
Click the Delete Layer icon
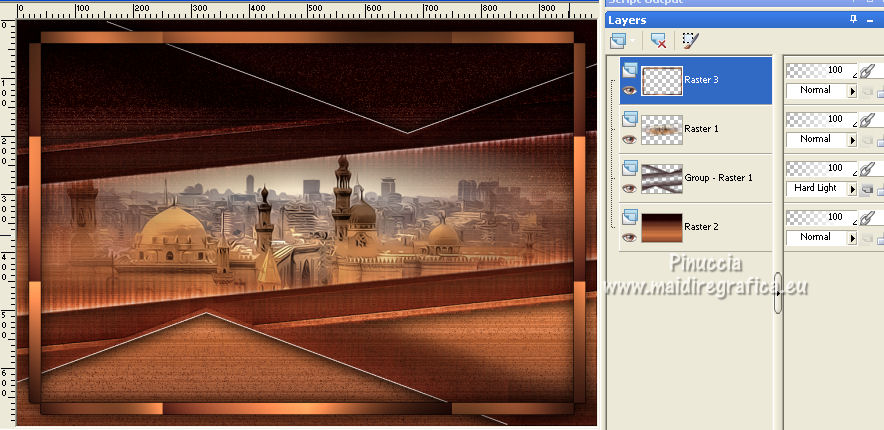point(658,41)
